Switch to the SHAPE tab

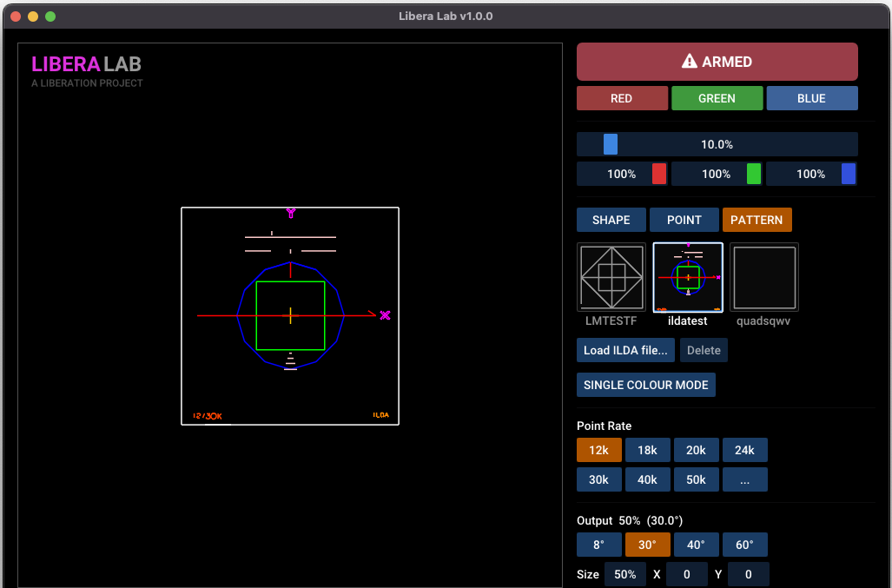click(611, 220)
